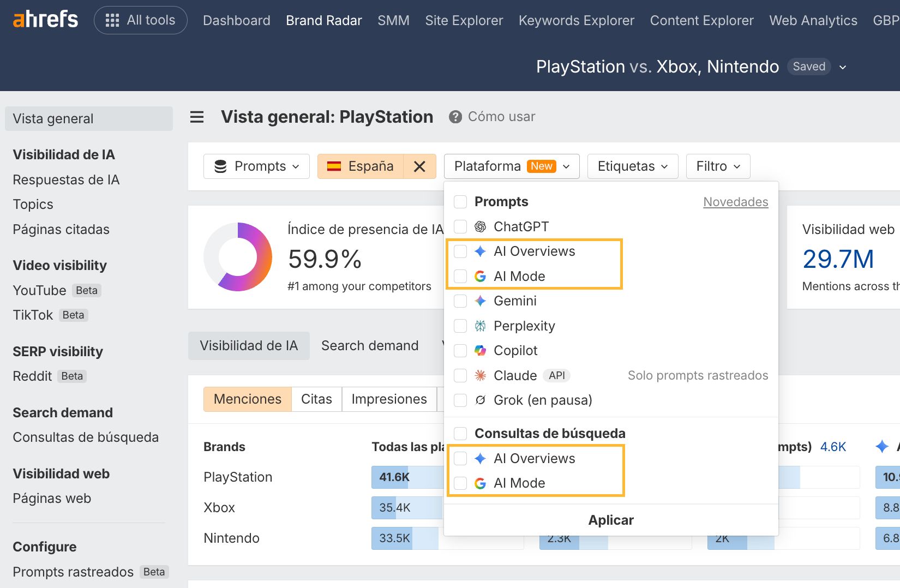The image size is (900, 588).
Task: Check the Perplexity checkbox
Action: pos(460,326)
